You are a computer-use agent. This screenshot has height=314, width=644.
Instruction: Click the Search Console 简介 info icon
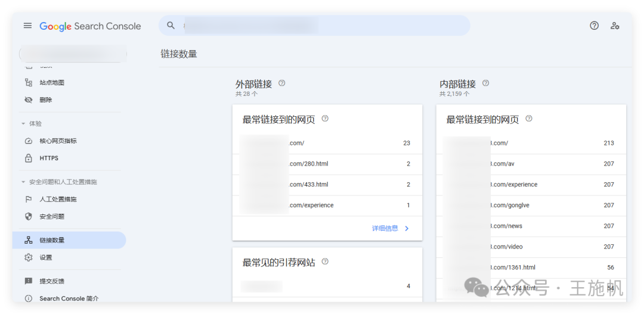click(29, 299)
